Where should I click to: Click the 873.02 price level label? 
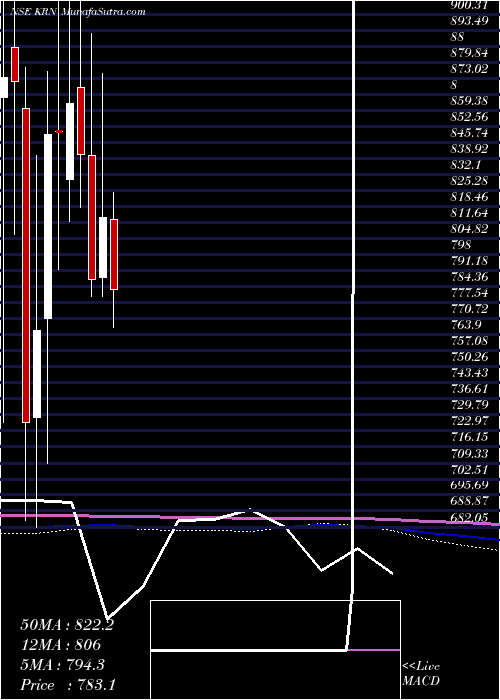(470, 69)
